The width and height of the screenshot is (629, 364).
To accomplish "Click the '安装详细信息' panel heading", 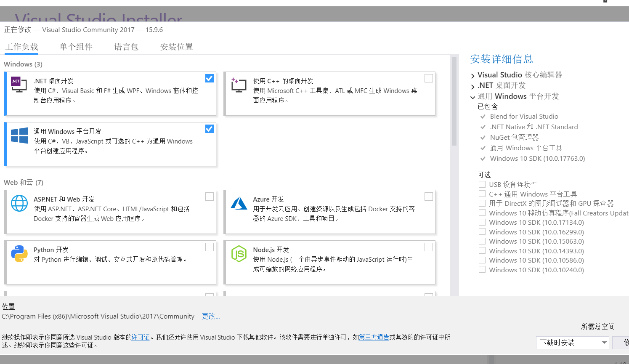I will (x=502, y=59).
